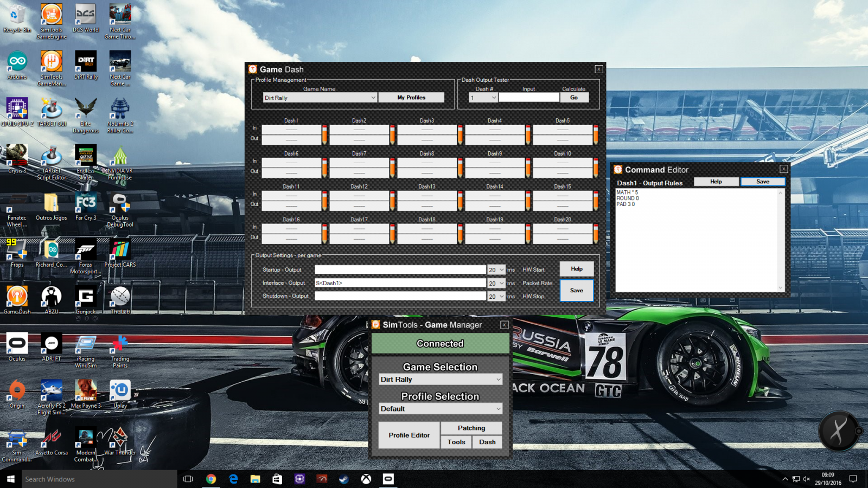This screenshot has width=868, height=488.
Task: Open Oculus DebugTool desktop shortcut
Action: tap(120, 209)
